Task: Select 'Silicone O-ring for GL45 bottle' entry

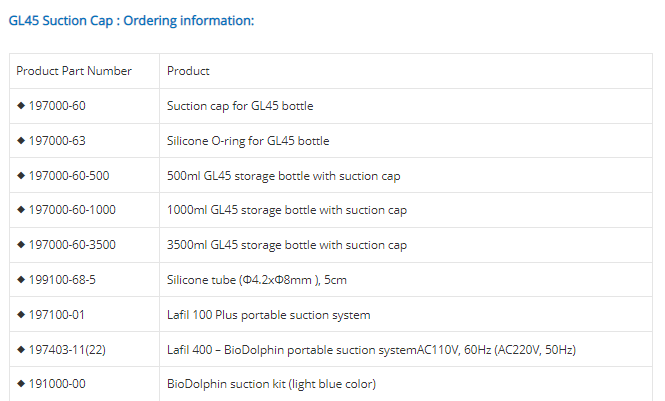Action: point(248,141)
